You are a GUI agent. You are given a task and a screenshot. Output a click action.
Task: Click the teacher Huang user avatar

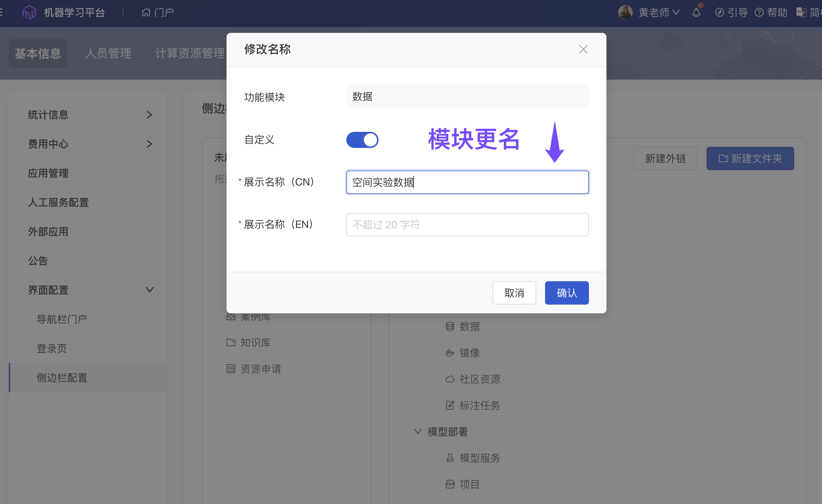[x=625, y=13]
